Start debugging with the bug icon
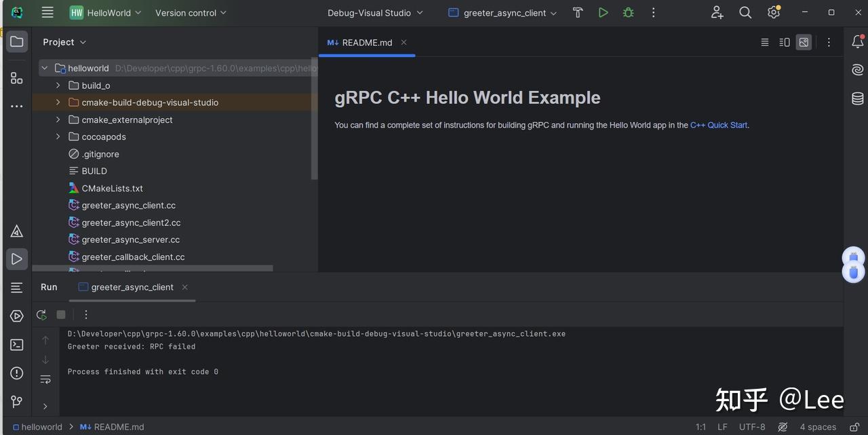The width and height of the screenshot is (868, 435). pos(627,12)
